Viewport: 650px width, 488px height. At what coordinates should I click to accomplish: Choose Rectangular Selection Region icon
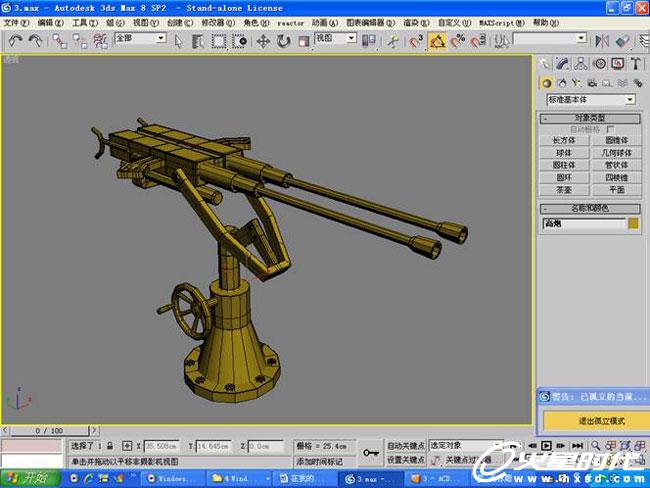[x=219, y=41]
